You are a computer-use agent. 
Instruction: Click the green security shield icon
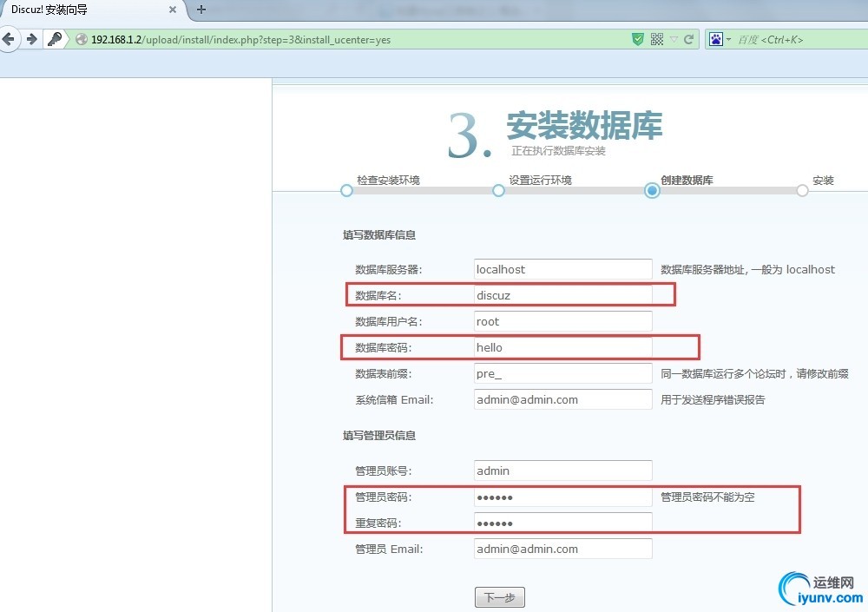[x=638, y=39]
